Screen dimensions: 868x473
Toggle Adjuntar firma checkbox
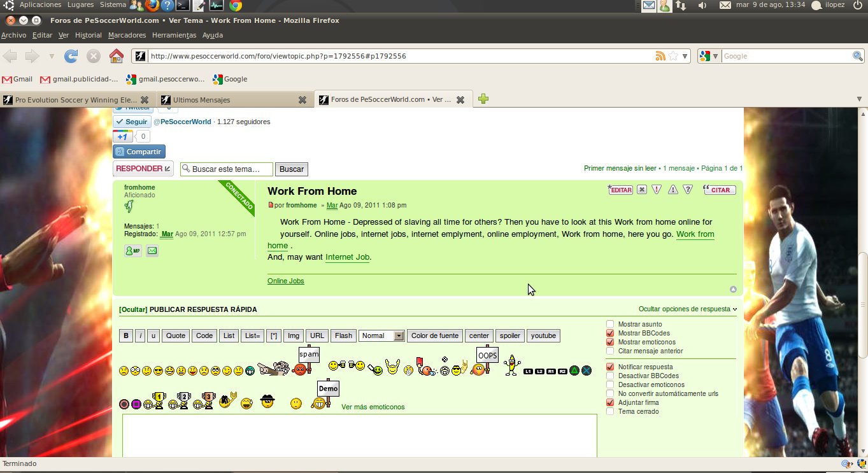(x=610, y=402)
